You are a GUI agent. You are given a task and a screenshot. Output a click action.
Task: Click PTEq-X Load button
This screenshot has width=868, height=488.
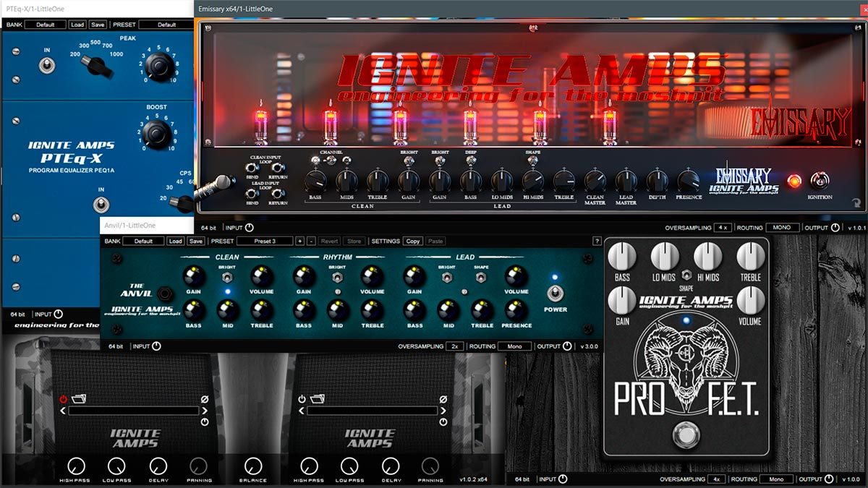click(77, 25)
